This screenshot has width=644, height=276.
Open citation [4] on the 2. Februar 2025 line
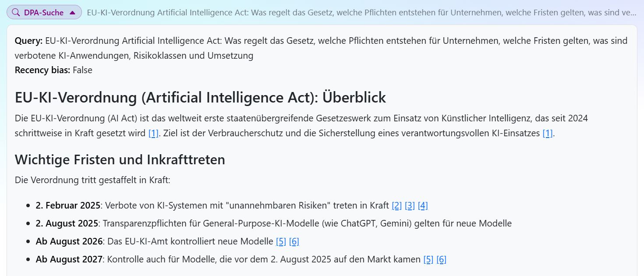point(423,205)
